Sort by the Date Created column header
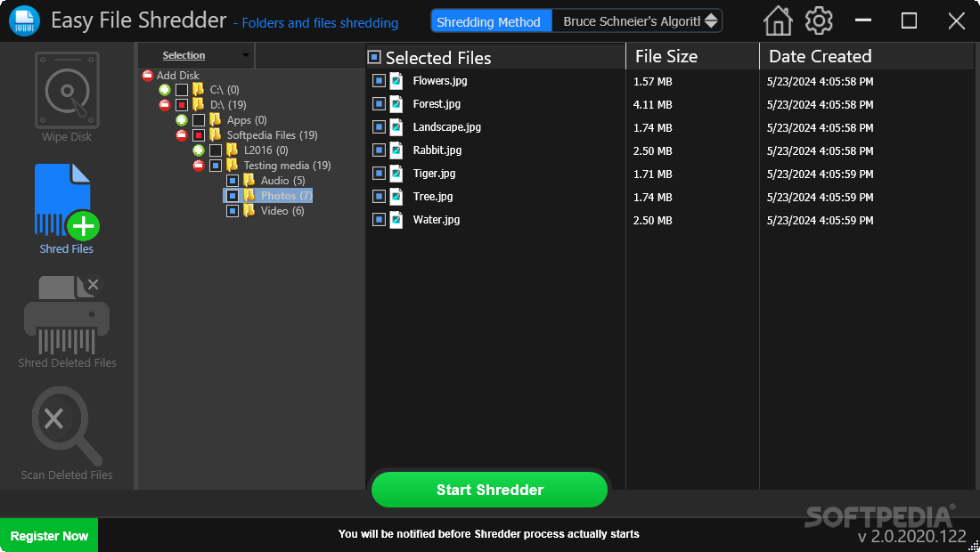This screenshot has width=980, height=552. pos(820,56)
